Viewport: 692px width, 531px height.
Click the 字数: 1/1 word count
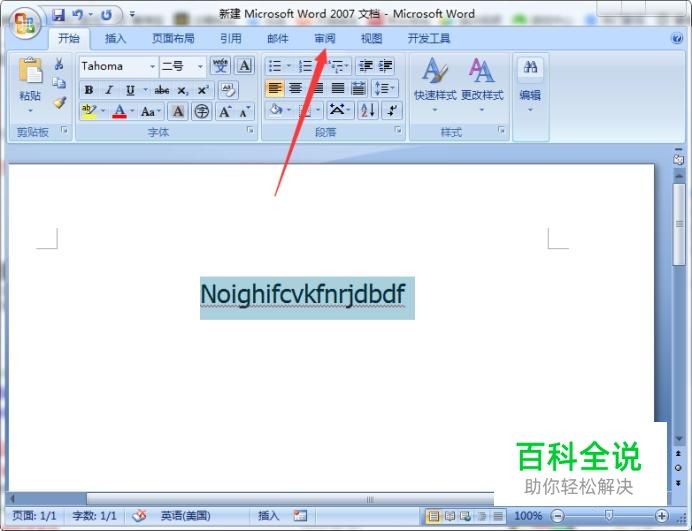click(x=94, y=516)
